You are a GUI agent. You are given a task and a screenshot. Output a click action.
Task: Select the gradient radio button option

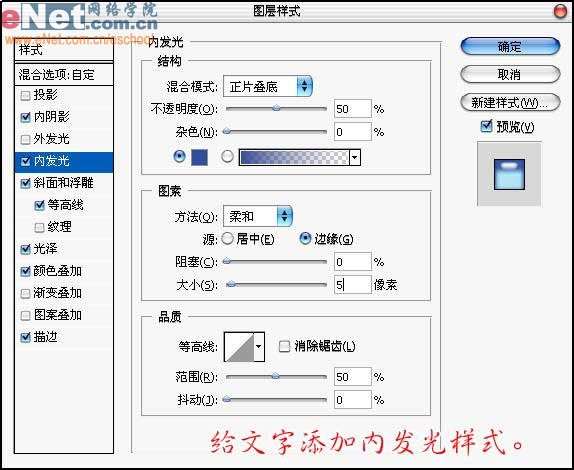click(227, 157)
